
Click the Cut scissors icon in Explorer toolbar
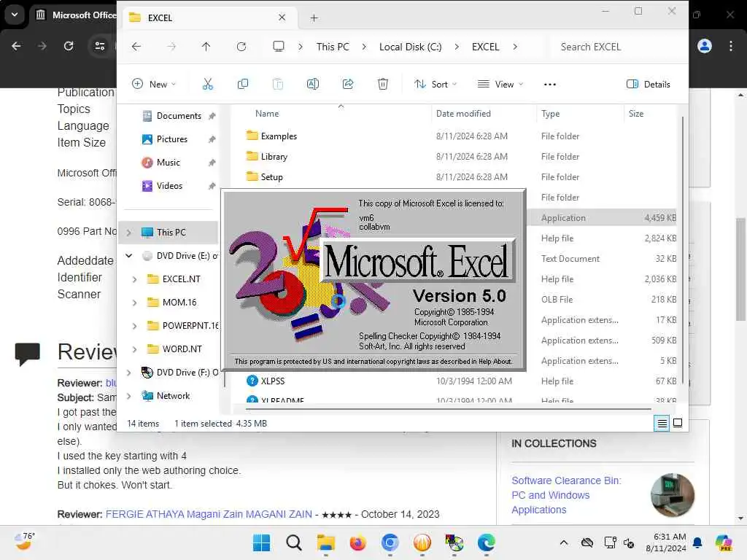pos(208,85)
